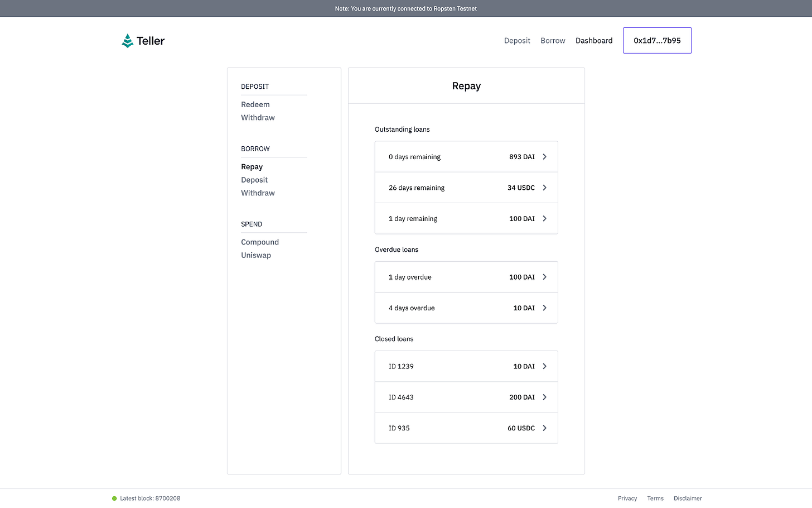812x508 pixels.
Task: Go to Borrow in top navigation
Action: click(553, 41)
